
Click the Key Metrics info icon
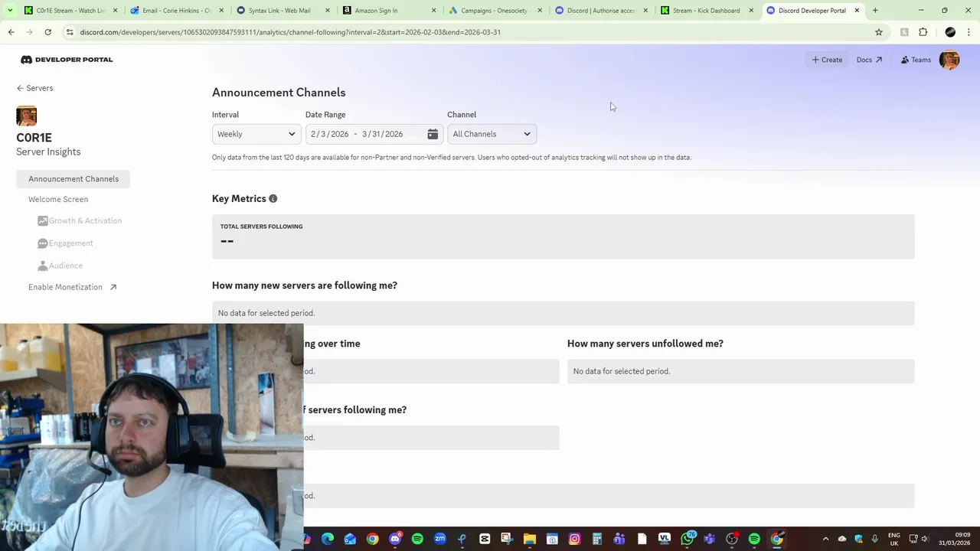[273, 199]
